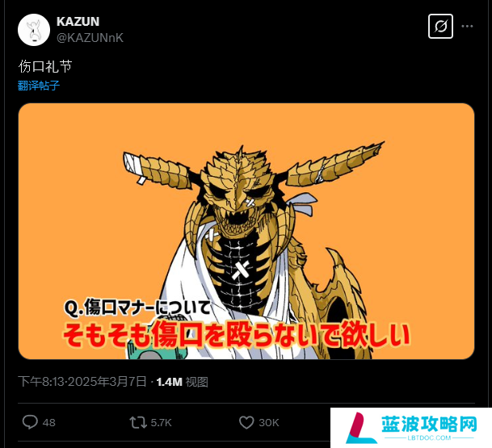Open the orange monster illustration image
The image size is (492, 448).
(x=246, y=232)
